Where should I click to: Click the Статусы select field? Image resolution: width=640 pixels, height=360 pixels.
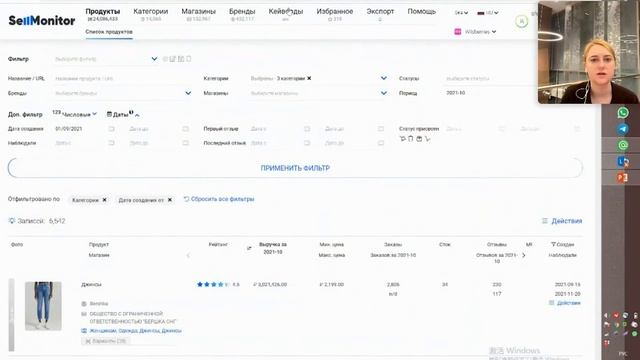click(490, 78)
